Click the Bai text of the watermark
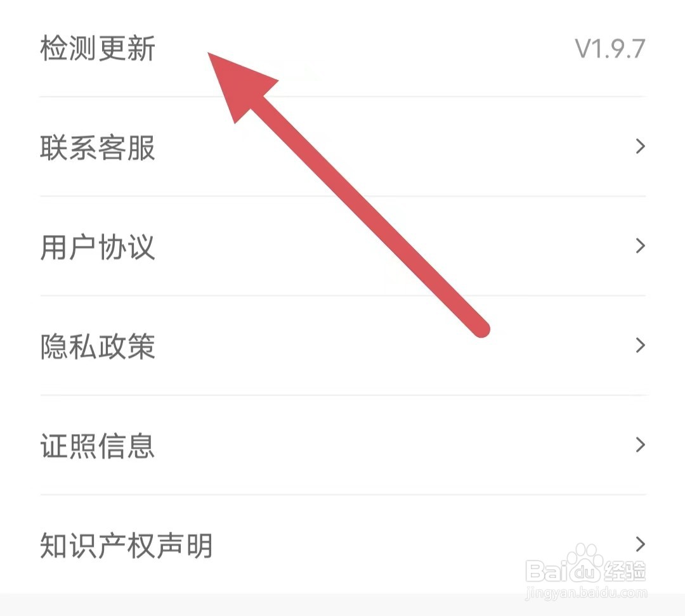685x616 pixels. 547,570
